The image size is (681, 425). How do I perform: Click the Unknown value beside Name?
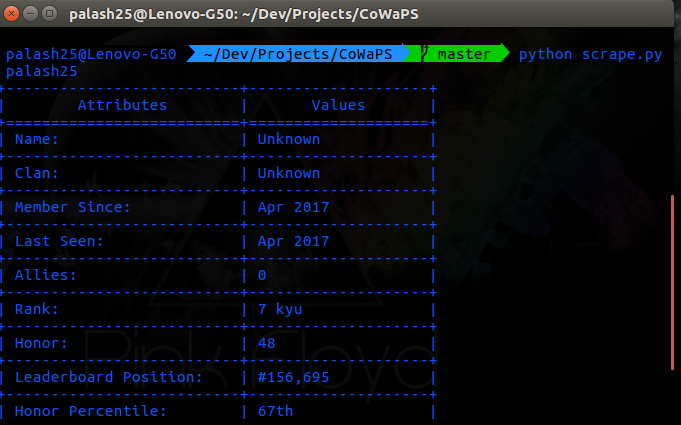coord(289,139)
